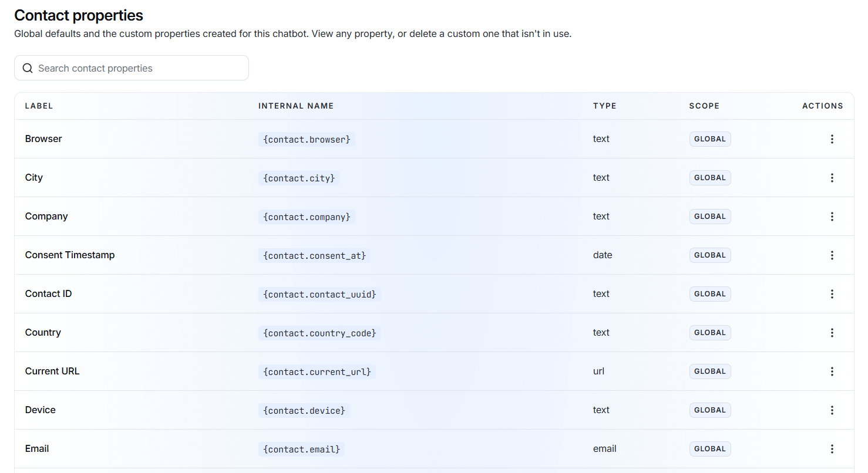Click the {contact.company} internal name
The image size is (868, 473).
coord(307,217)
